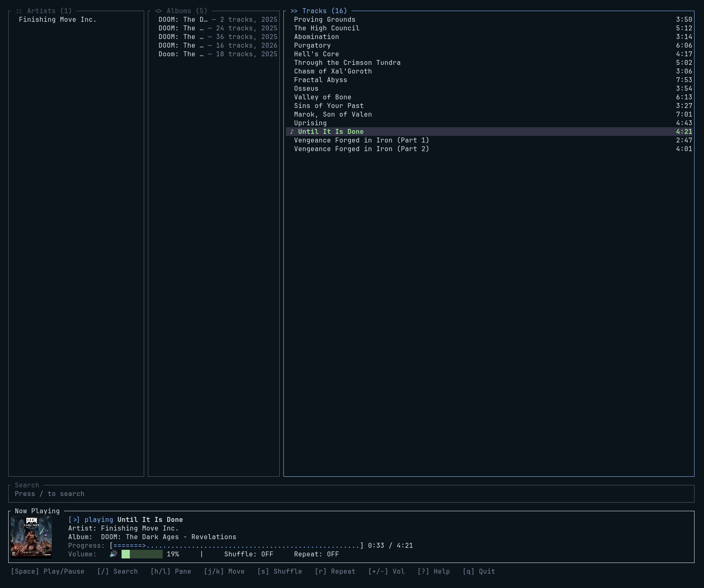
Task: Select track Valley of Bone
Action: click(x=489, y=97)
